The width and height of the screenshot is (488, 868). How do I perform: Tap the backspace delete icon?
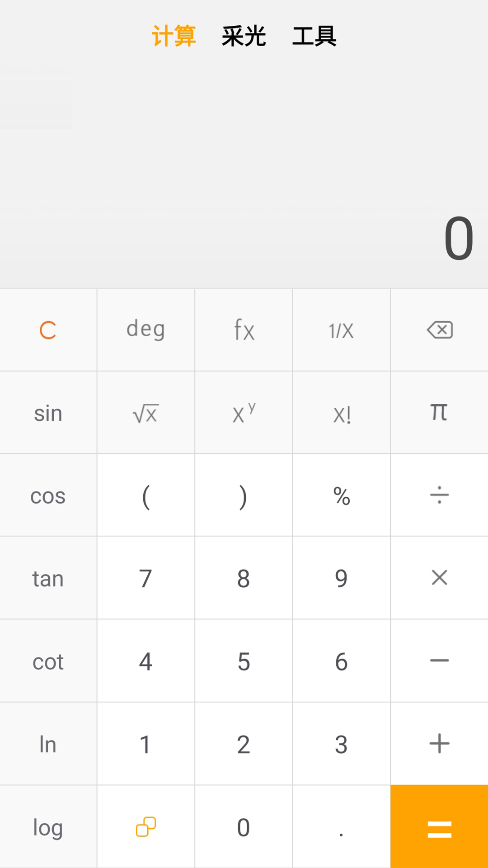[440, 330]
